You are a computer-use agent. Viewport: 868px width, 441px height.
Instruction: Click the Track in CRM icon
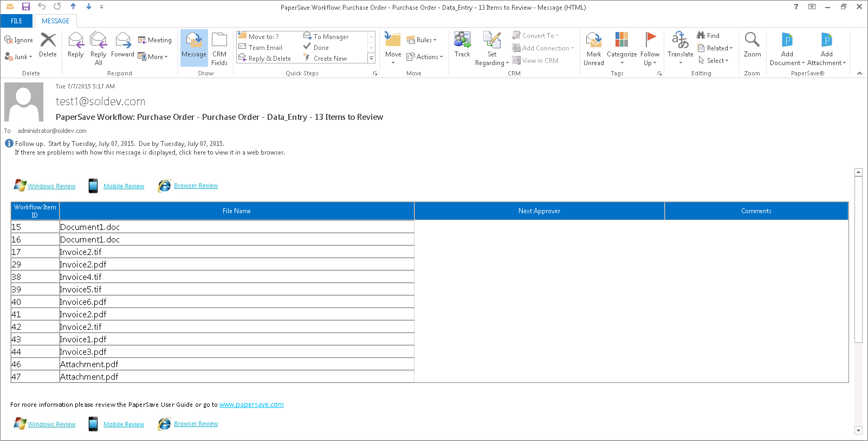click(462, 40)
